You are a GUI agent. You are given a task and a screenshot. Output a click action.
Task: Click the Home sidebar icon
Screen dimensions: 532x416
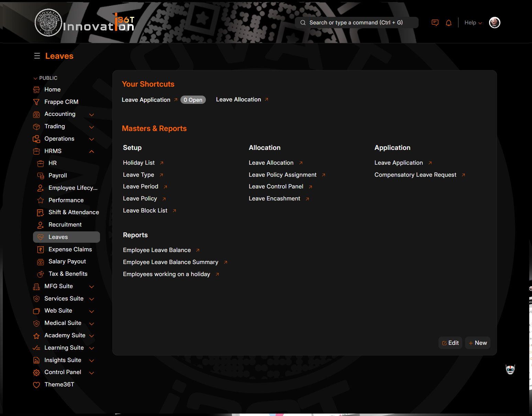pyautogui.click(x=36, y=90)
